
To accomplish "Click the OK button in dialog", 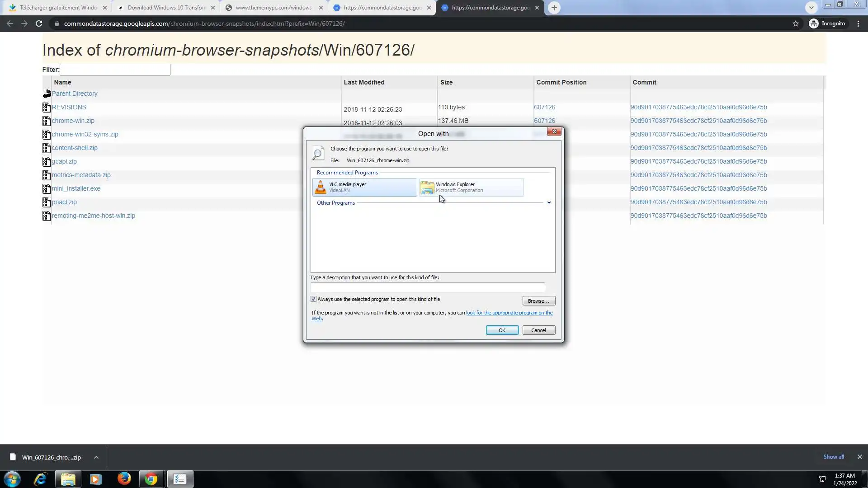I will tap(502, 330).
